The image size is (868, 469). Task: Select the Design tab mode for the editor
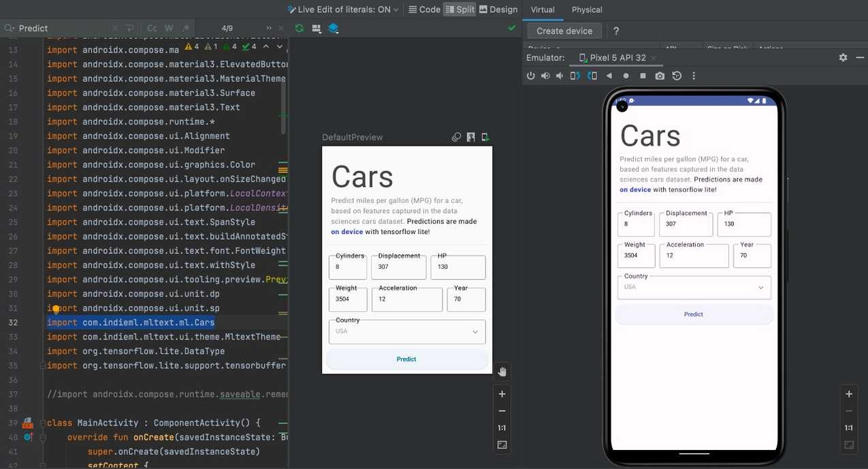tap(498, 9)
